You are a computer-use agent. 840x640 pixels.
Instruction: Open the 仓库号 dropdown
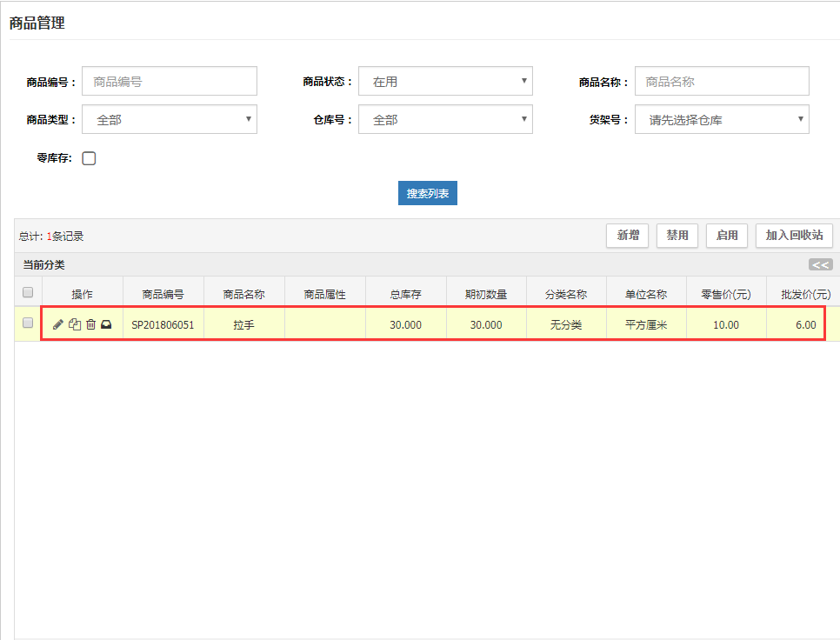coord(445,119)
